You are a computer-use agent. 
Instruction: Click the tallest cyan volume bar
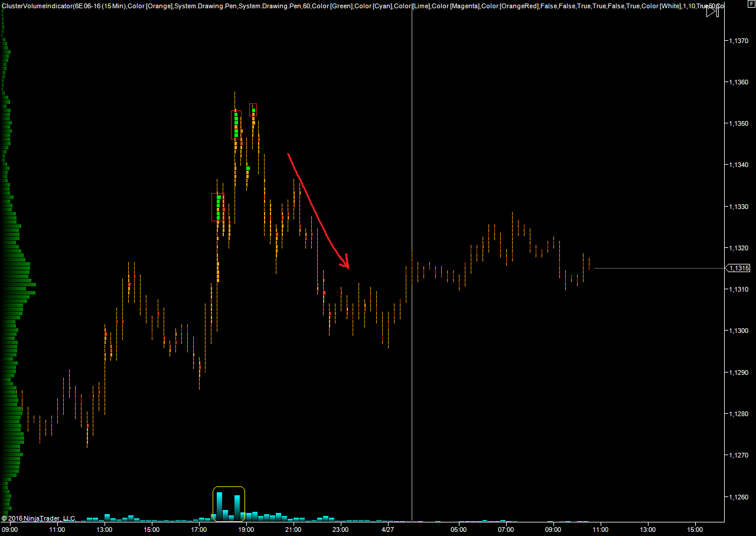[x=219, y=506]
